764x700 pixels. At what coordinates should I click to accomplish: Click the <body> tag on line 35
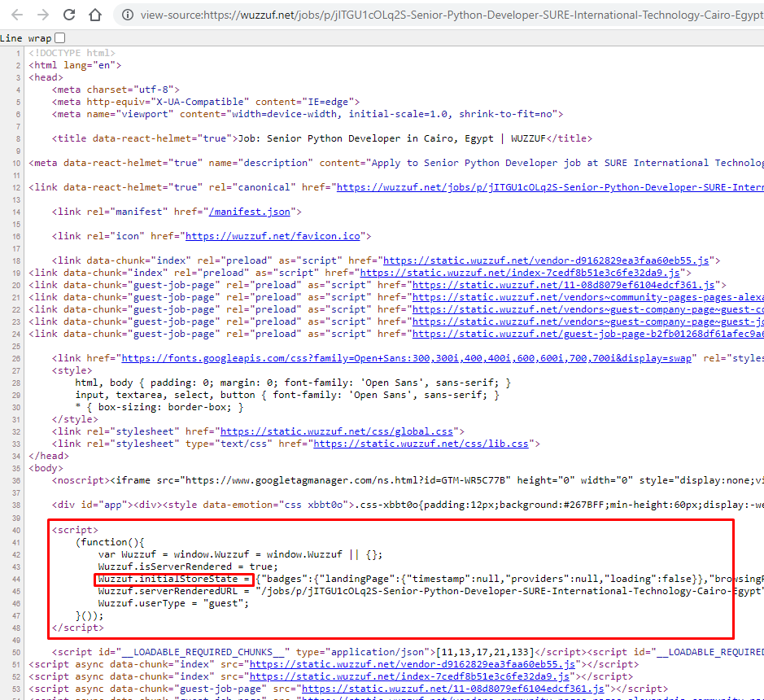(46, 468)
